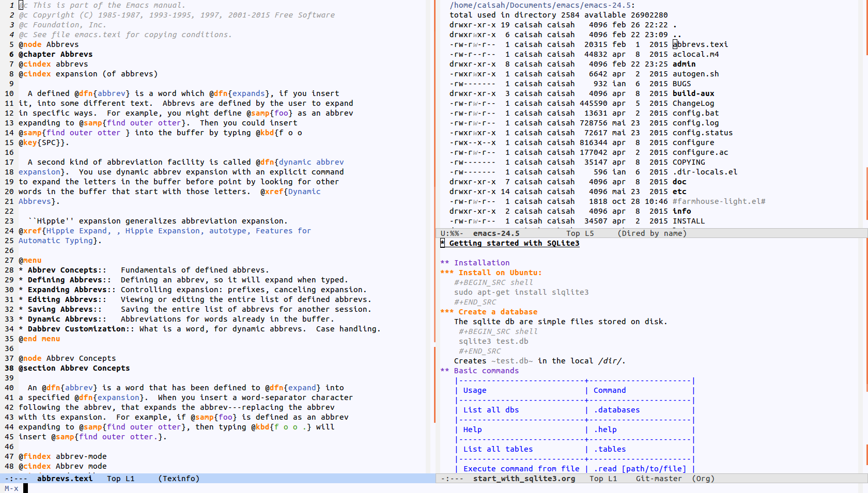The height and width of the screenshot is (493, 868).
Task: Collapse the '*** Create a database' heading
Action: pos(489,312)
